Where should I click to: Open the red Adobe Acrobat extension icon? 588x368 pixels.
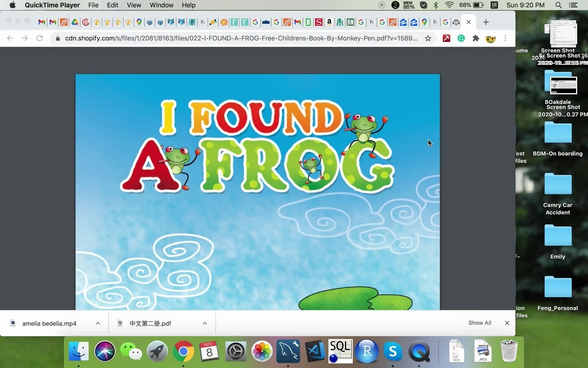point(446,38)
